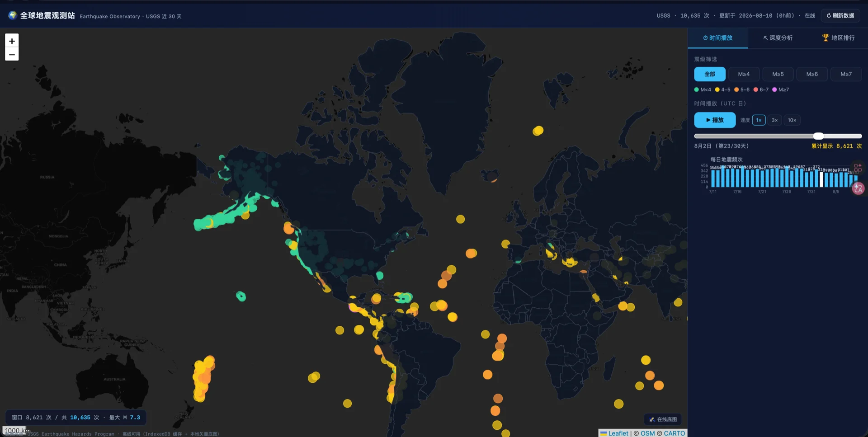
Task: Filter earthquakes by M≥4
Action: 744,74
